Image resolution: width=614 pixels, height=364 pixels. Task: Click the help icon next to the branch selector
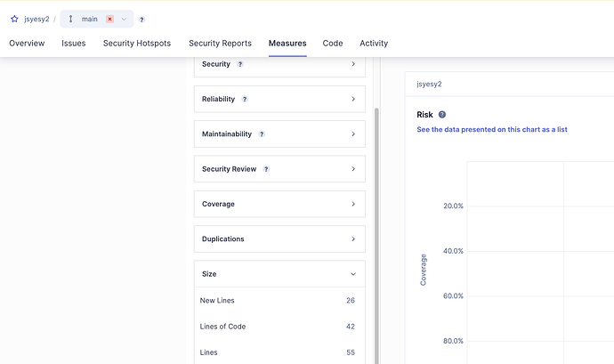click(141, 20)
